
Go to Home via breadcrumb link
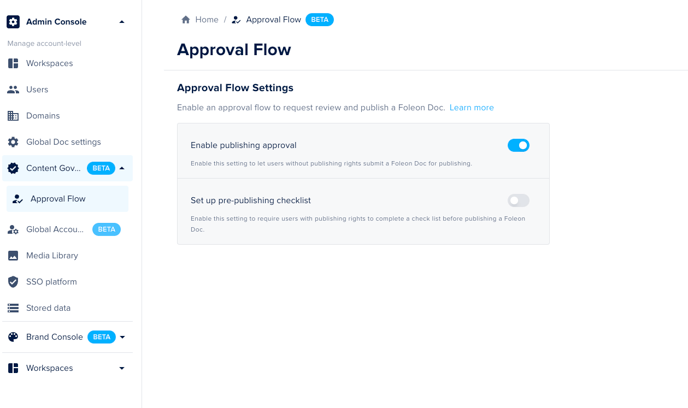coord(206,20)
